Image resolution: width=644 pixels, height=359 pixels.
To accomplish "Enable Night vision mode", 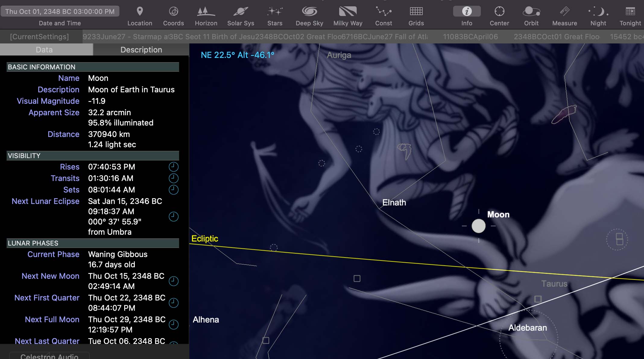I will point(598,16).
